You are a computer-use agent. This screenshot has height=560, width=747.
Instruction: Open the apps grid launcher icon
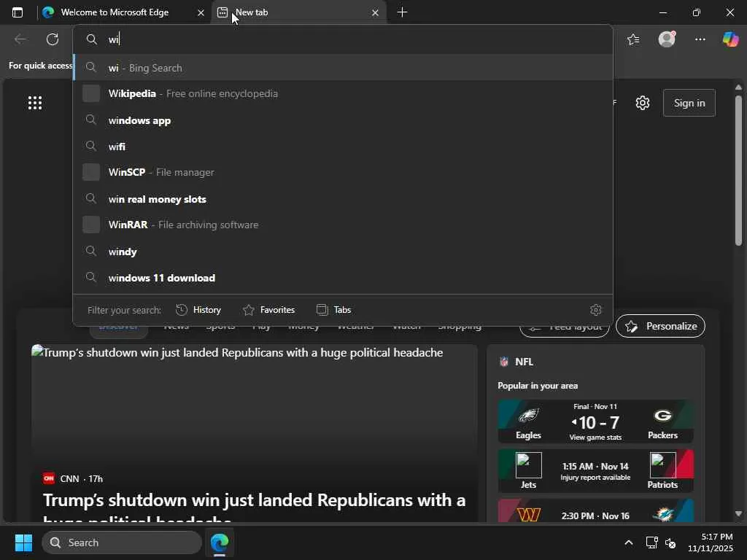coord(35,103)
